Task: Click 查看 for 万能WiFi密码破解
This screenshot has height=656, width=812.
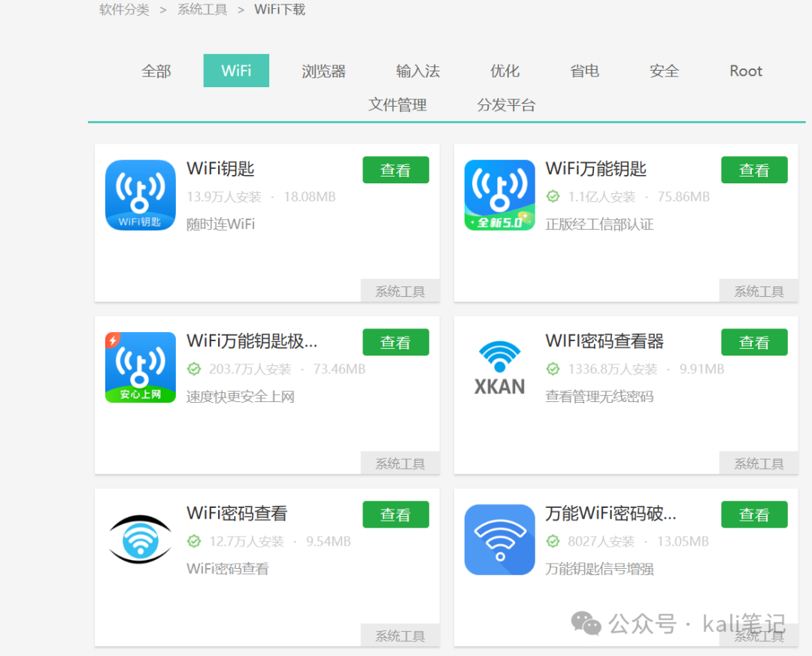Action: [754, 515]
